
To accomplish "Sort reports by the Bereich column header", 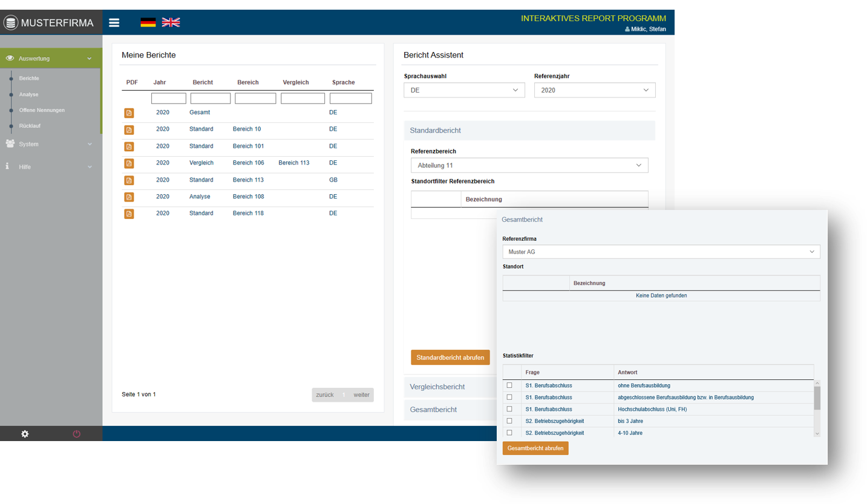I will point(248,82).
